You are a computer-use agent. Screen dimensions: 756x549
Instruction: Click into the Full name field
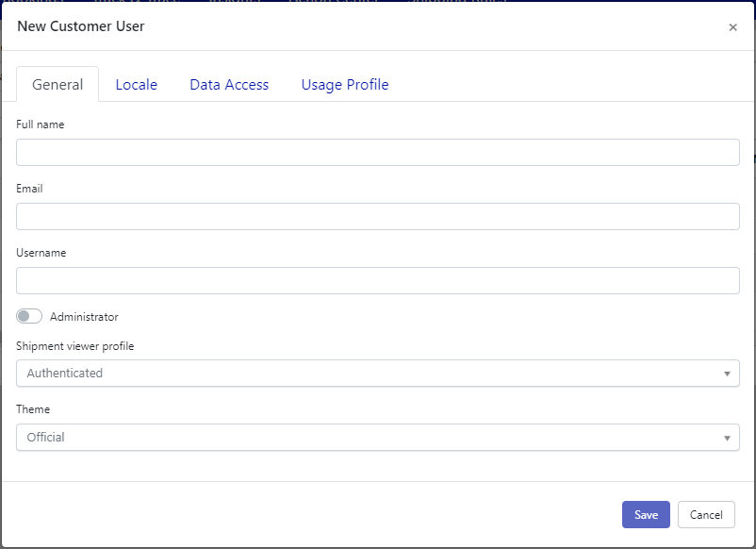coord(377,153)
